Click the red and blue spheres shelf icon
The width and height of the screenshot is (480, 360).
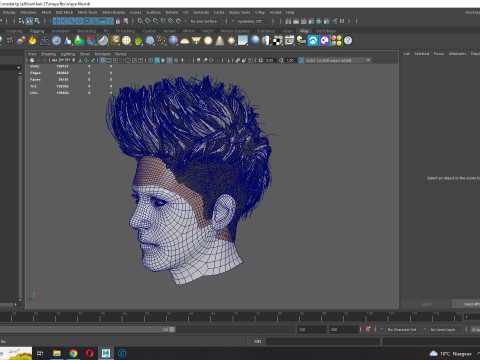pos(21,41)
